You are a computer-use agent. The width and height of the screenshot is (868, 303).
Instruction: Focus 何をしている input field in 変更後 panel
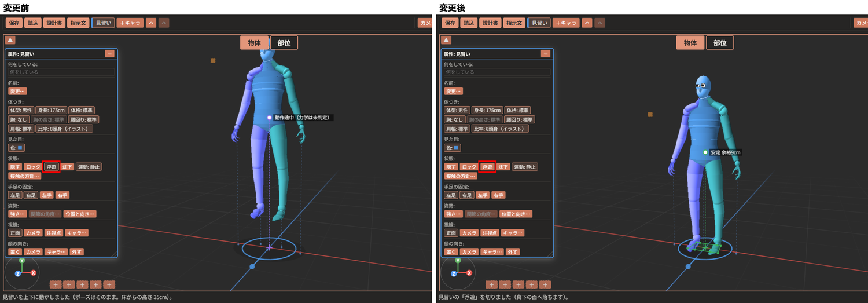point(496,72)
